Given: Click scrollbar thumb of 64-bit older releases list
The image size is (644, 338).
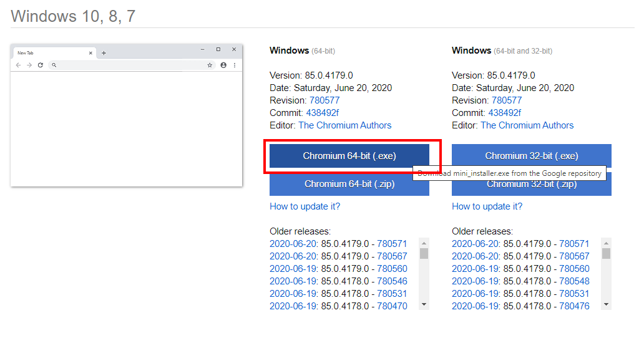Looking at the screenshot, I should [x=424, y=253].
